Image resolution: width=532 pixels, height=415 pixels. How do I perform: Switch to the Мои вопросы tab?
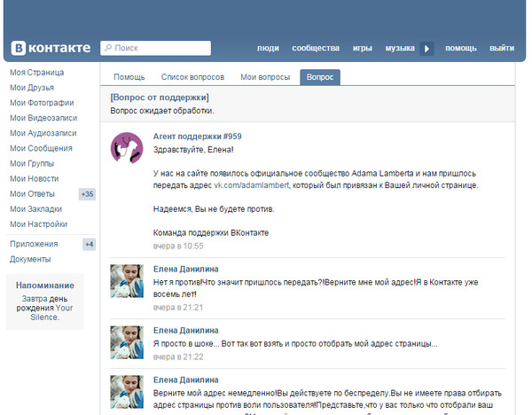coord(265,77)
